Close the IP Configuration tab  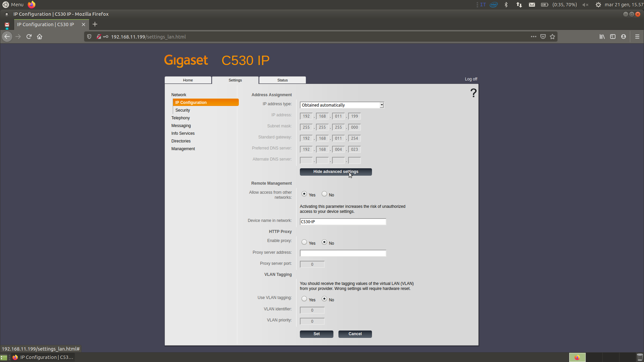[x=84, y=24]
